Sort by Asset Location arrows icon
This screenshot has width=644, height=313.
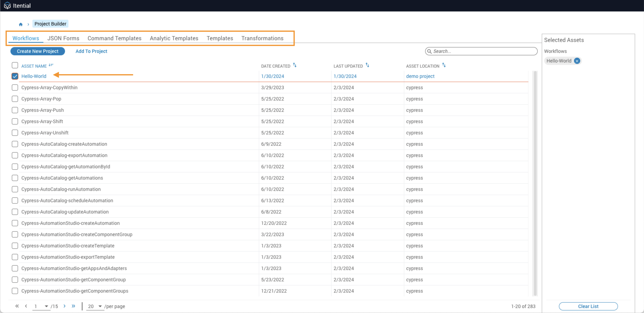point(444,65)
